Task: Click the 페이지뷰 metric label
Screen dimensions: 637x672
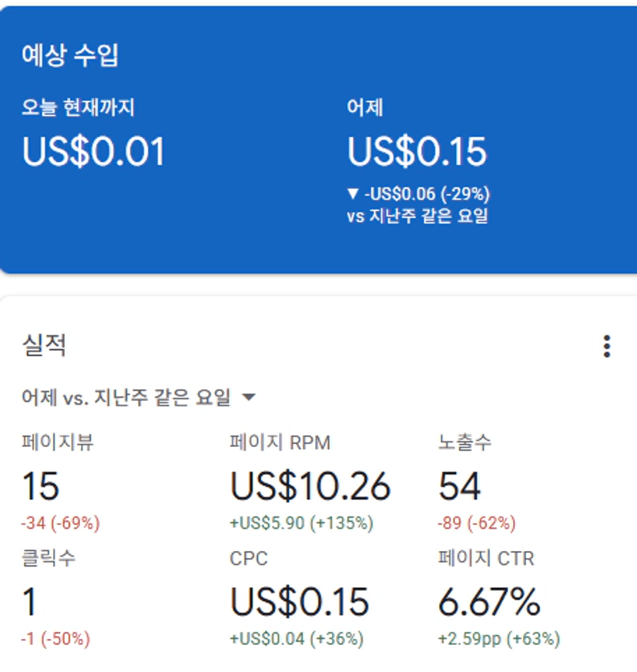Action: pyautogui.click(x=59, y=442)
